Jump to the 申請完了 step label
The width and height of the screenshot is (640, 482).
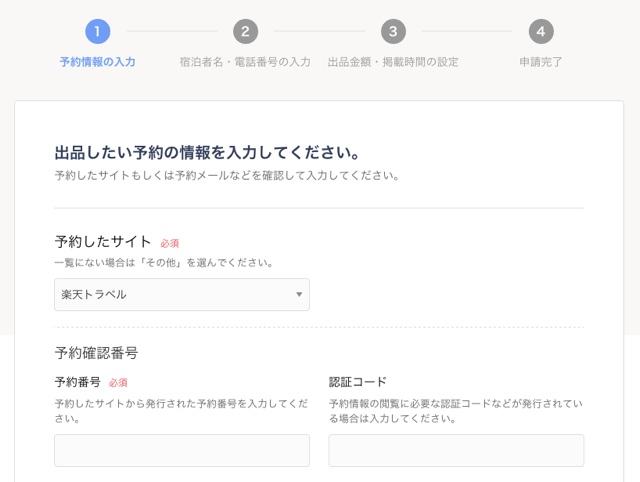(x=541, y=62)
